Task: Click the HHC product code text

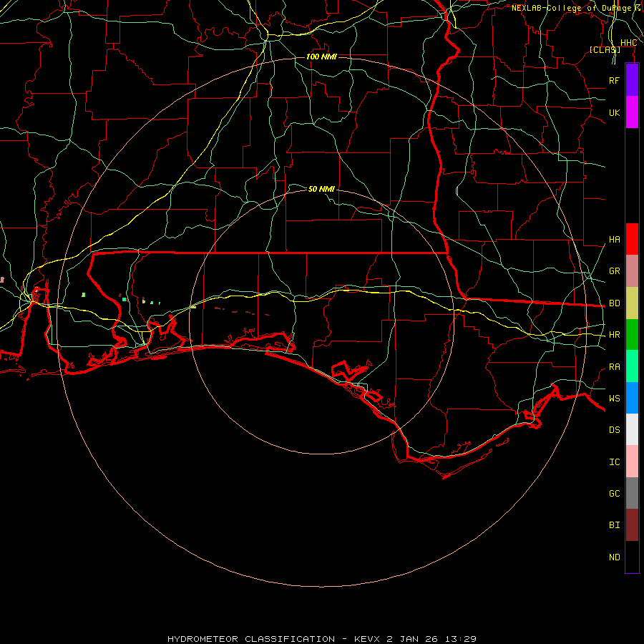Action: pos(628,43)
